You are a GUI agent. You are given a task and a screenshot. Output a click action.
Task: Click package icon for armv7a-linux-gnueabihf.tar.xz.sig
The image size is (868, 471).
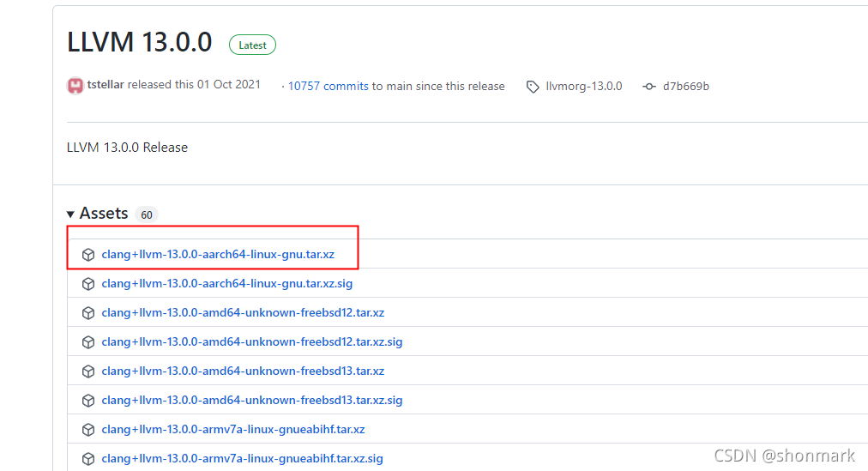point(88,459)
